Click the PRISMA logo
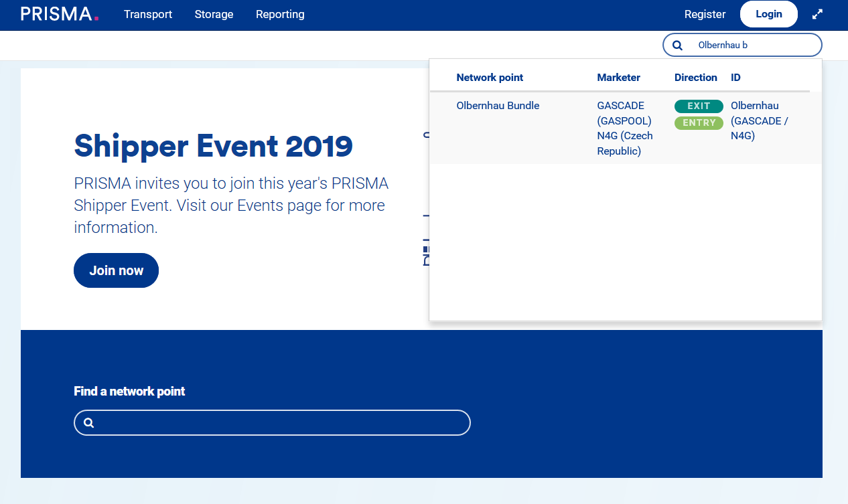This screenshot has width=848, height=504. [60, 14]
